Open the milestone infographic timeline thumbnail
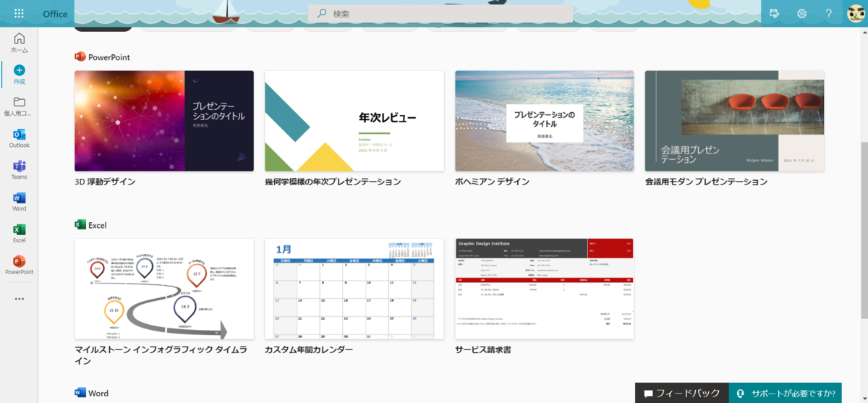This screenshot has height=403, width=868. point(164,289)
